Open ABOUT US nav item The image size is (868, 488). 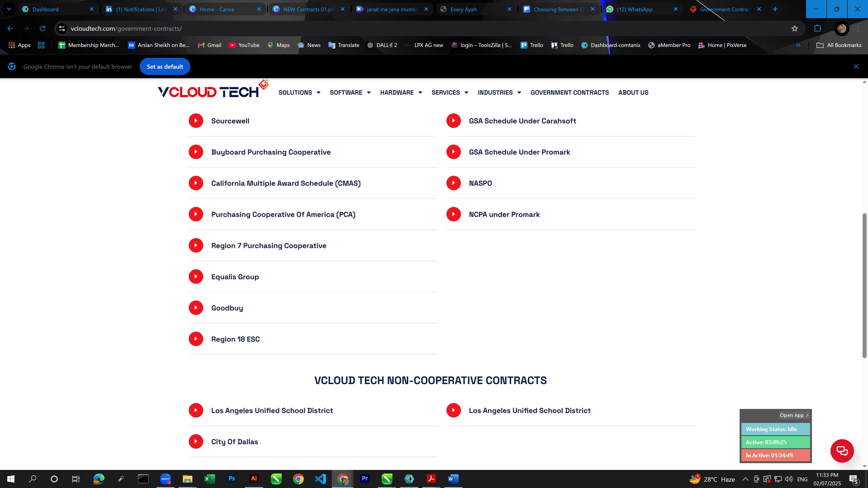pos(633,93)
